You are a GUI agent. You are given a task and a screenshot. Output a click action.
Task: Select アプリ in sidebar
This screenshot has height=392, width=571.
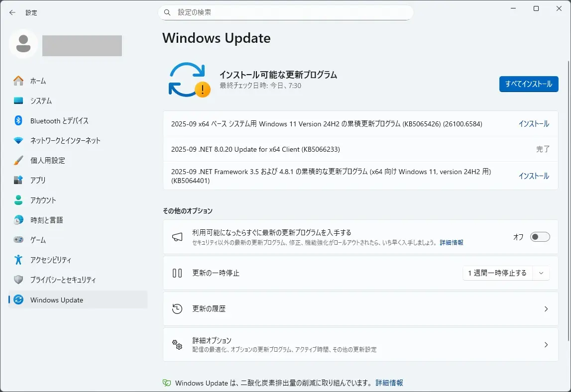[78, 180]
